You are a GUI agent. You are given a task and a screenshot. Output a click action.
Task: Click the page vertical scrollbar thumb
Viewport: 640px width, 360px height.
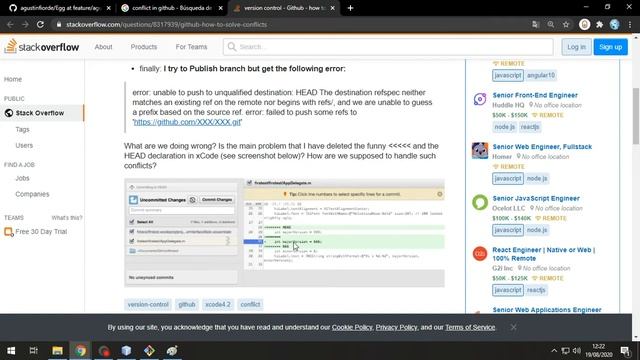point(636,116)
